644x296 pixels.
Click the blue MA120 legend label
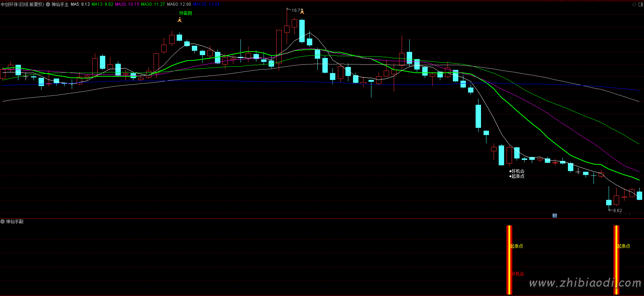pos(206,4)
